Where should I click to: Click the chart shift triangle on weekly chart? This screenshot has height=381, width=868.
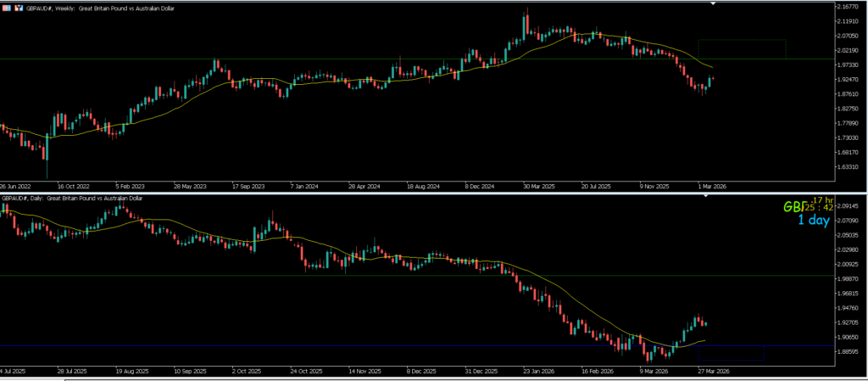(713, 4)
